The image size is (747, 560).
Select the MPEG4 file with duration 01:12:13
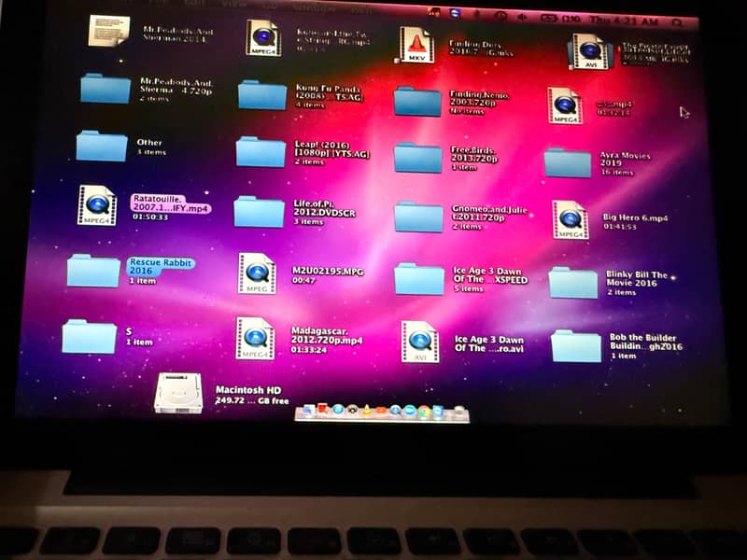(x=565, y=105)
